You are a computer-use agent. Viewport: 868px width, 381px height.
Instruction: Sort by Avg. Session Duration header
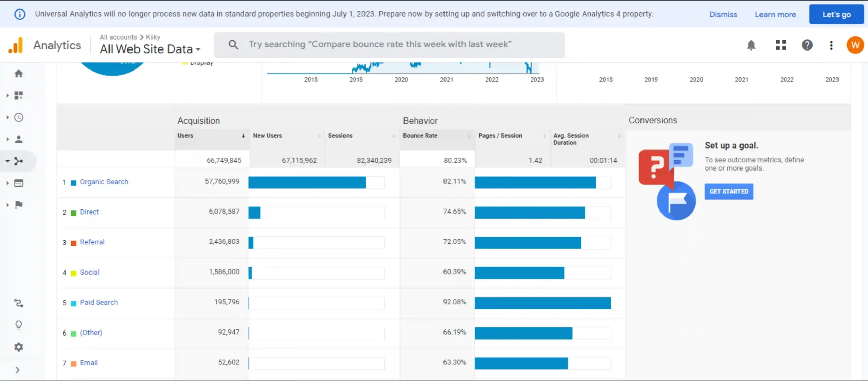coord(571,139)
